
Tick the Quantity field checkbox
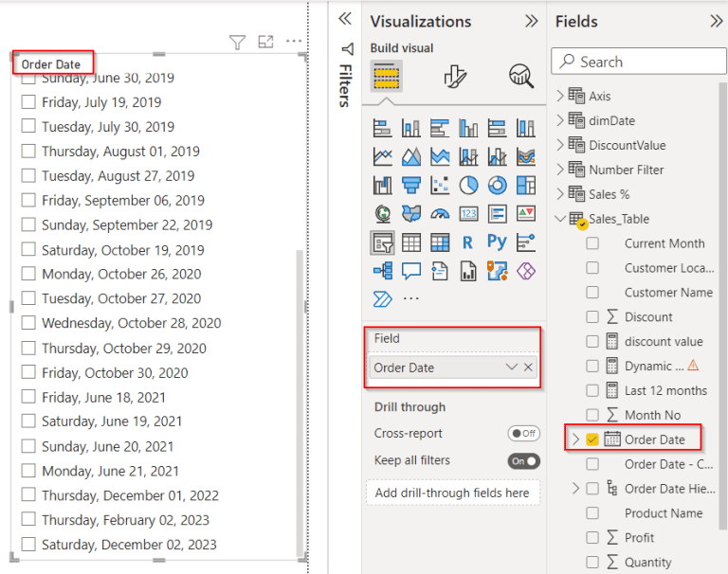pos(592,562)
